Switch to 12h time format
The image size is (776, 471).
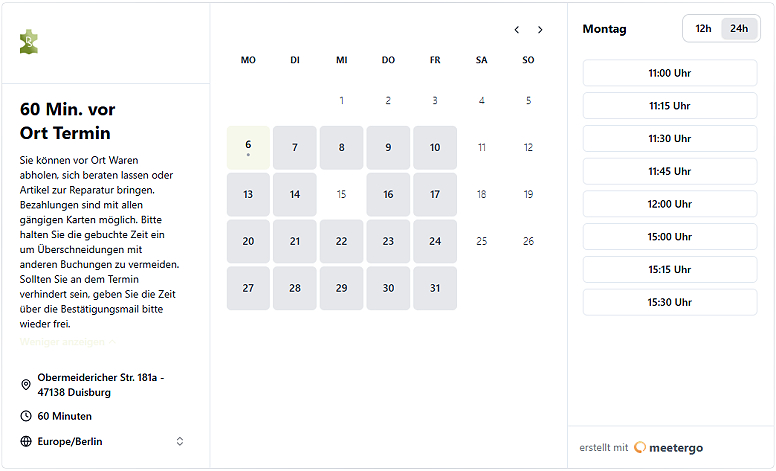click(x=703, y=29)
